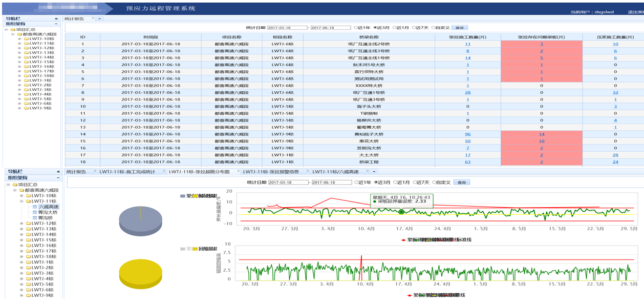Screen dimensions: 644x303
Task: Collapse the top navigation panel with double-arrow icon
Action: click(56, 18)
